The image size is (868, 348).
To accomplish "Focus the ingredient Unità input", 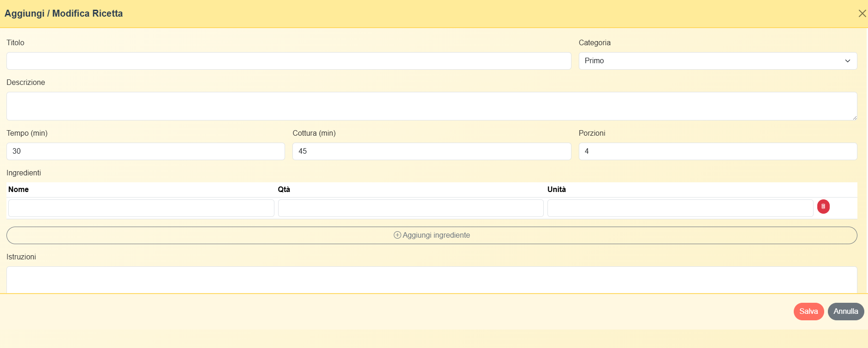I will tap(680, 208).
